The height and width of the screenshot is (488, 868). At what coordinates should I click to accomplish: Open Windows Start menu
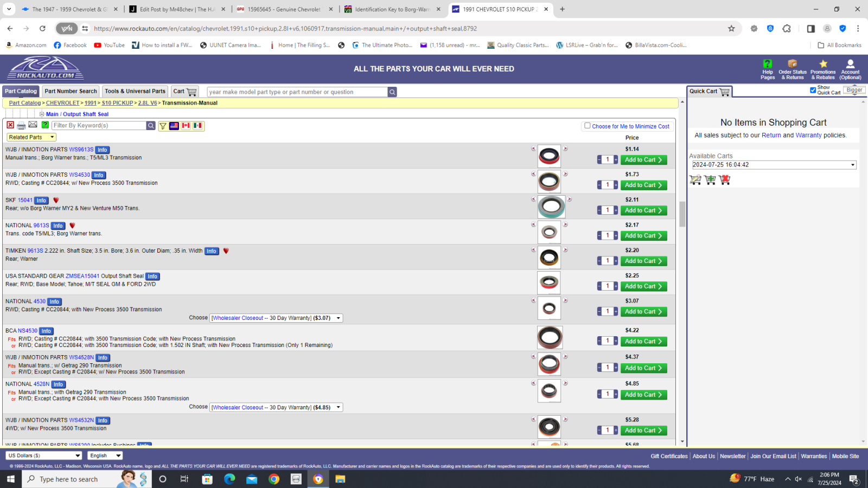pos(11,479)
